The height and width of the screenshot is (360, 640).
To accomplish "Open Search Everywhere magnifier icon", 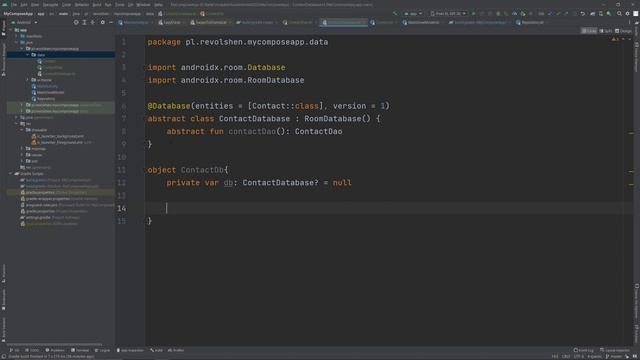I will [619, 13].
